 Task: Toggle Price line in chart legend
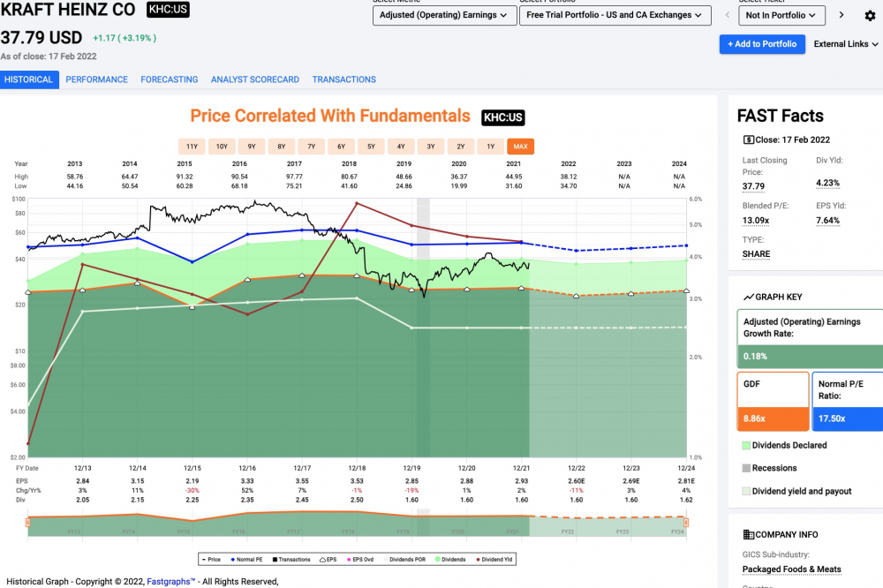211,559
